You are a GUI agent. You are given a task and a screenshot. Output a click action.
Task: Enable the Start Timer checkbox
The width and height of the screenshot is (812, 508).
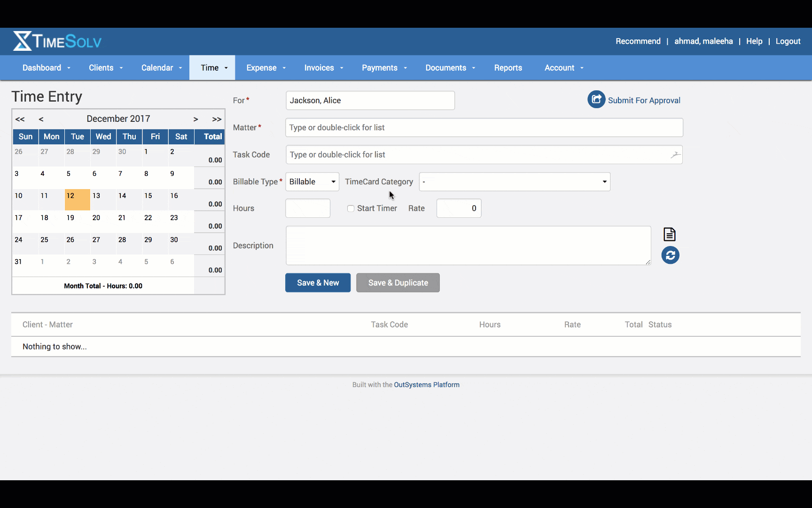pos(351,208)
